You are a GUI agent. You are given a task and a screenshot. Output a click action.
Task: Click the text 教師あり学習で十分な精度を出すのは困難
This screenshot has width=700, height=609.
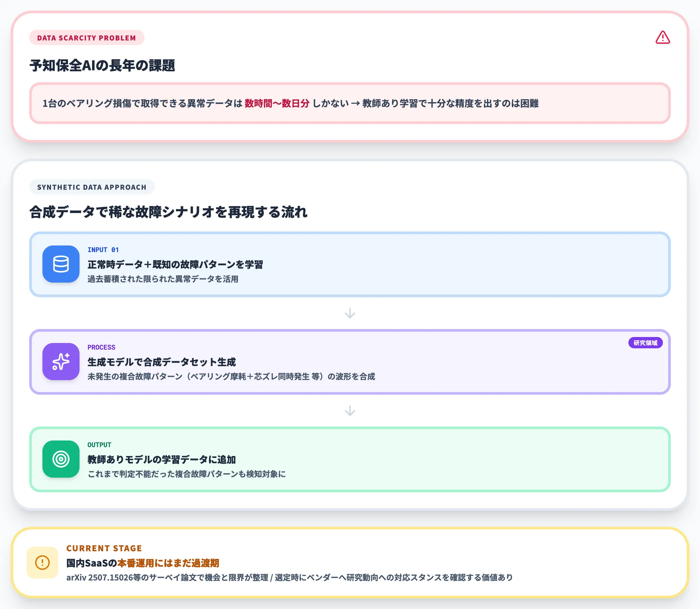(x=450, y=103)
